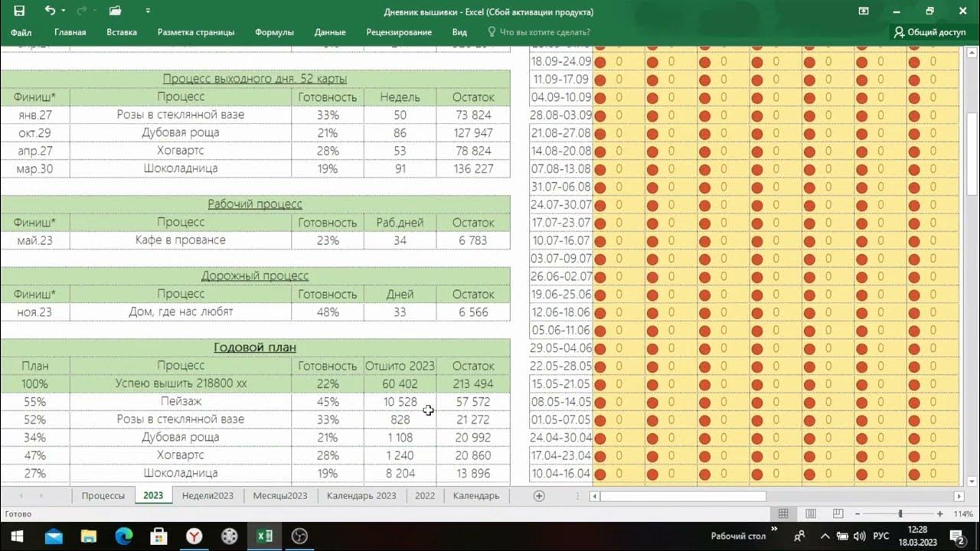The width and height of the screenshot is (980, 551).
Task: Click next sheet navigation arrow
Action: coord(41,496)
